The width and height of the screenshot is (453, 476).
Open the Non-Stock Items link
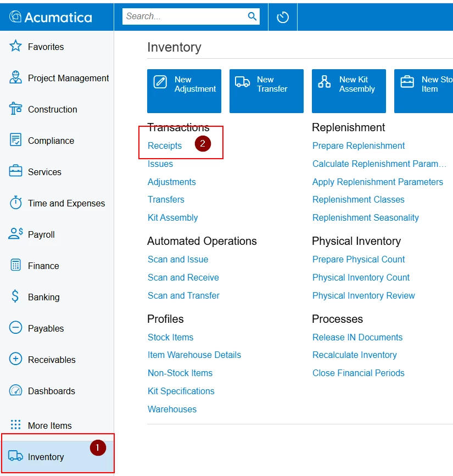180,373
